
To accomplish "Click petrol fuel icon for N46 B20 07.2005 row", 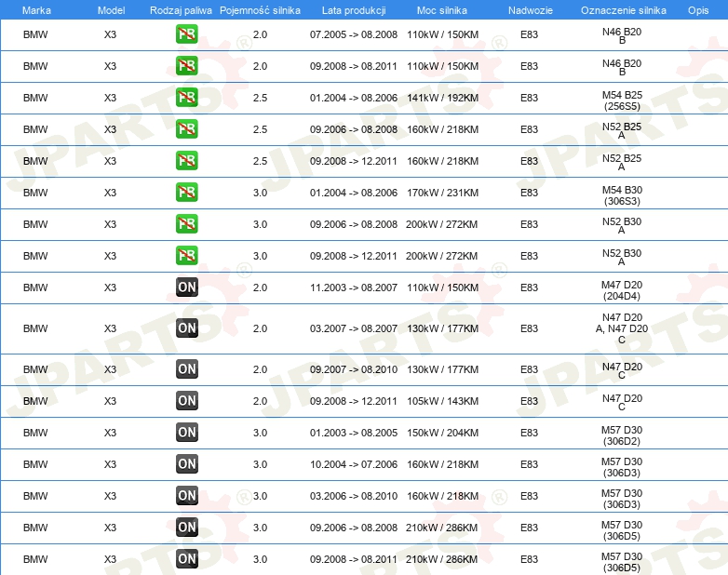I will tap(186, 33).
